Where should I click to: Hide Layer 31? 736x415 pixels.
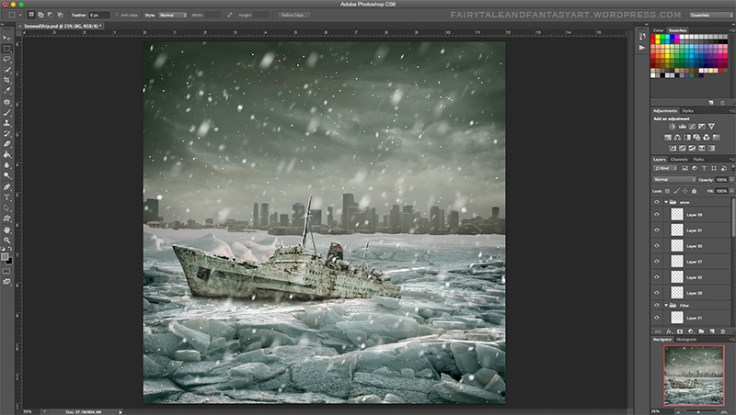[x=657, y=230]
